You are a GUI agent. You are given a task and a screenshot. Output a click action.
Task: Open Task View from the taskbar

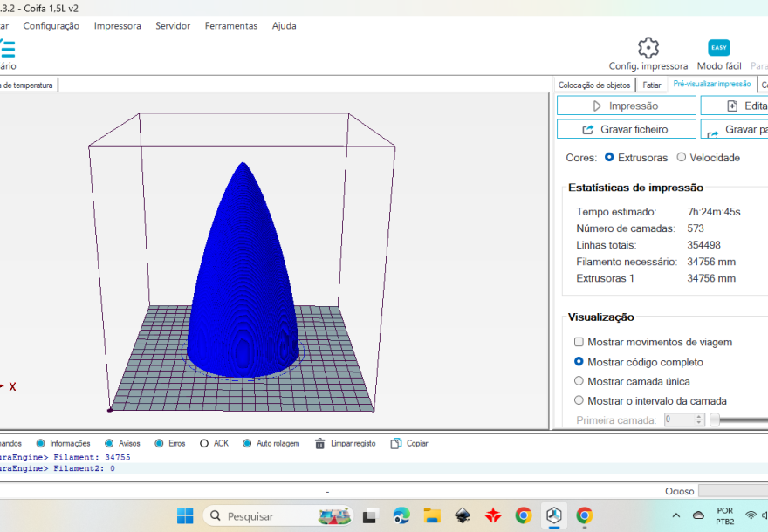pos(371,515)
